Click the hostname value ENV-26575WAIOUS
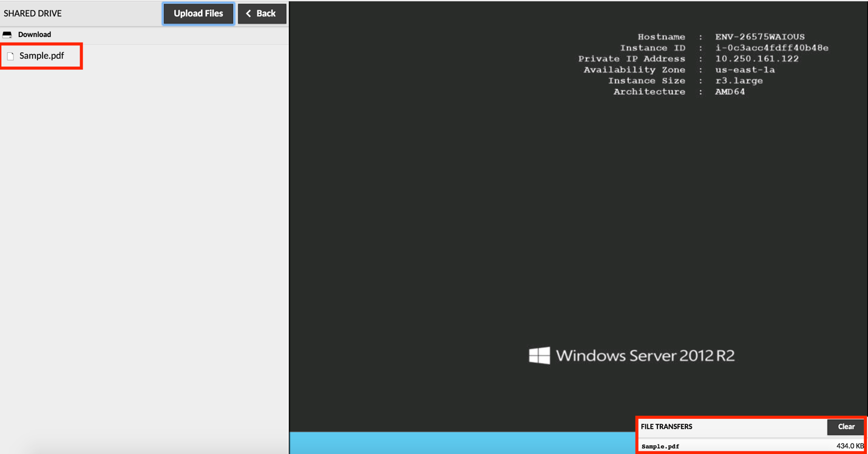Viewport: 868px width, 454px height. [x=759, y=37]
